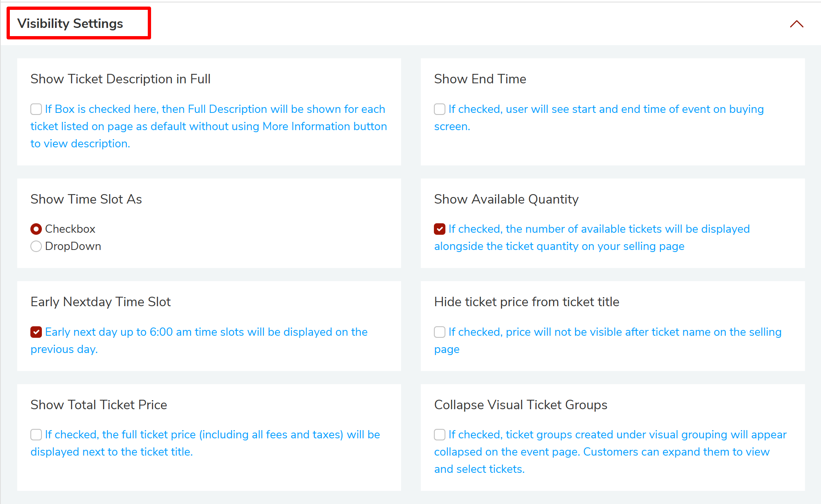This screenshot has width=821, height=504.
Task: Tick Hide ticket price from ticket title
Action: click(x=440, y=332)
